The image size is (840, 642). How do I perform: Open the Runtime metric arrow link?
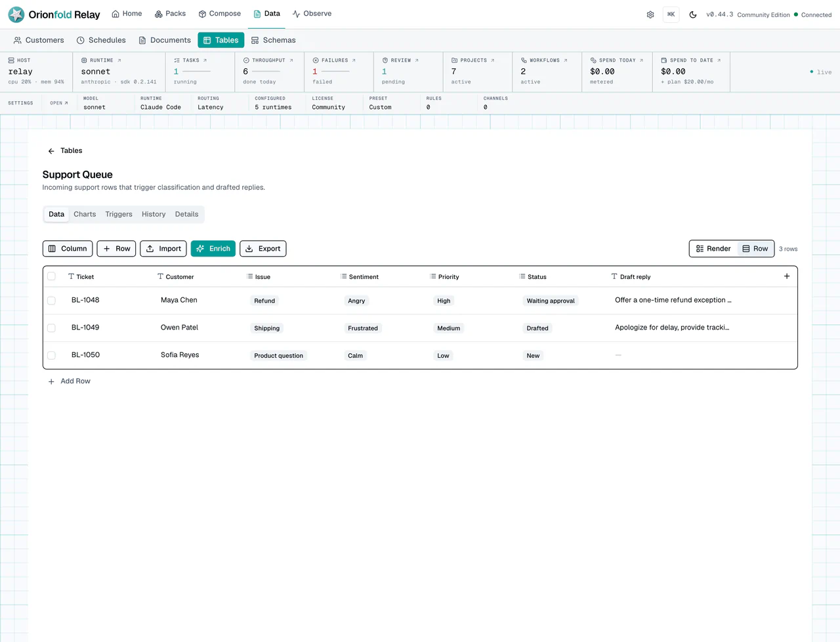click(x=119, y=60)
